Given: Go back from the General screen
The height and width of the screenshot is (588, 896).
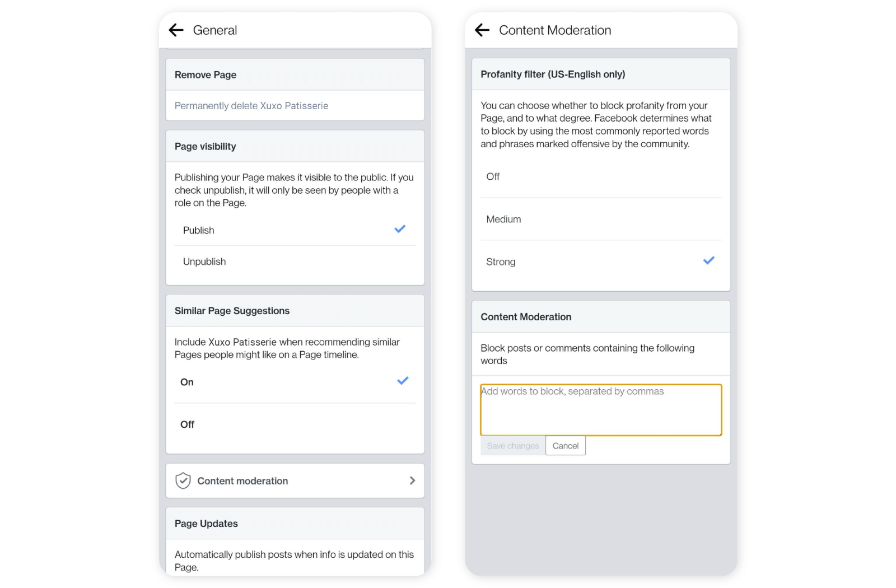Looking at the screenshot, I should 176,30.
